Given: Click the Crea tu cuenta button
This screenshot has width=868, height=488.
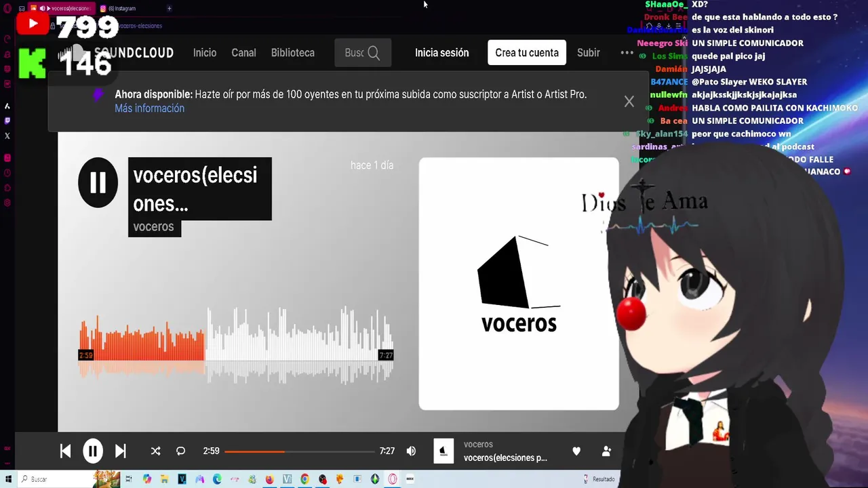Looking at the screenshot, I should [x=527, y=53].
